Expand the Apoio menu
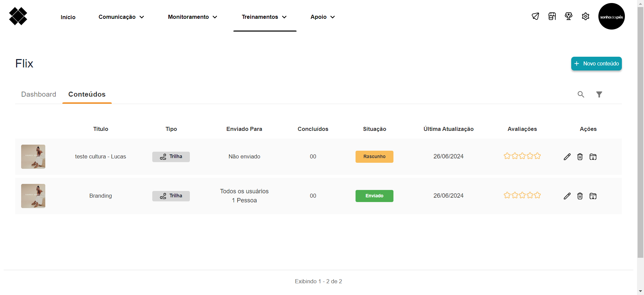 tap(323, 17)
